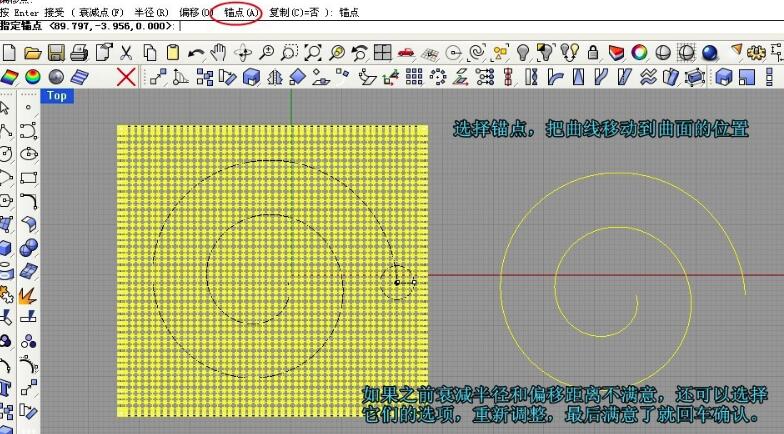
Task: Choose the 半径(R) command option
Action: click(x=152, y=12)
